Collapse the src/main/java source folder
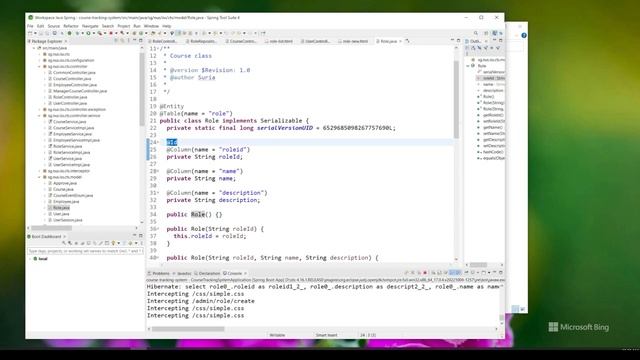 (34, 48)
